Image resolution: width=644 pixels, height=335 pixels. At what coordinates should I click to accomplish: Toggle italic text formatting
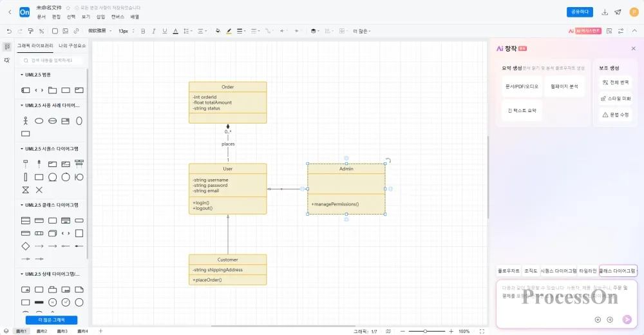154,30
